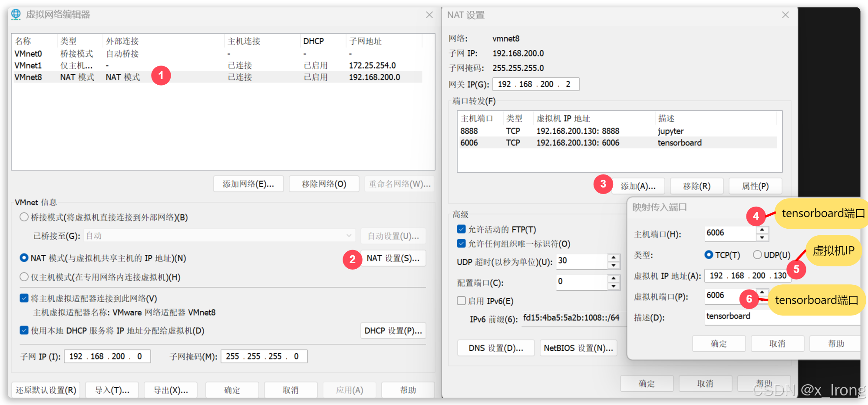868x405 pixels.
Task: Click 确定 in 映射传入端口 dialog
Action: [x=719, y=343]
